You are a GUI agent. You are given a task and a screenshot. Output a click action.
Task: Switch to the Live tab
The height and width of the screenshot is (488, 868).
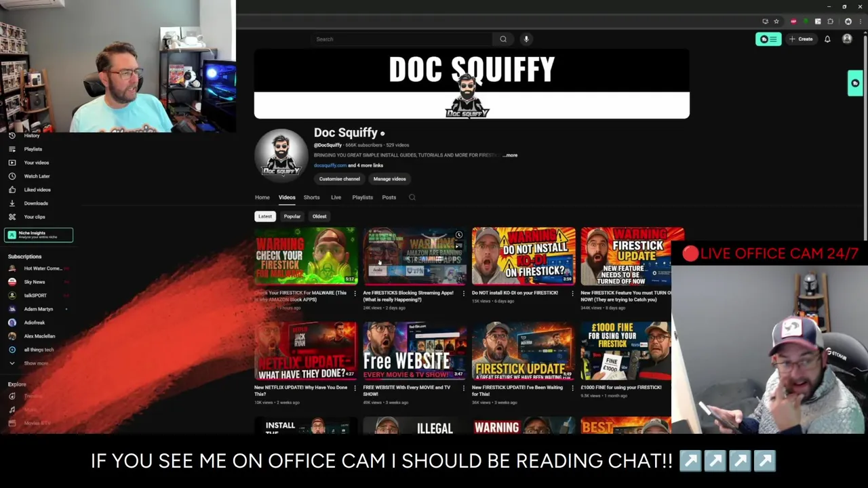click(336, 197)
